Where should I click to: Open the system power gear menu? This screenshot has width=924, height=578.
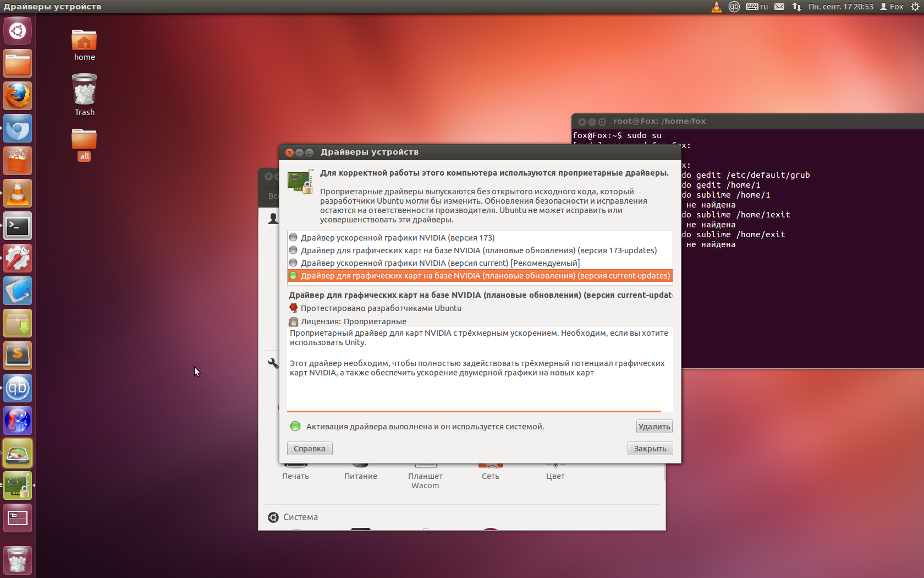pyautogui.click(x=915, y=7)
